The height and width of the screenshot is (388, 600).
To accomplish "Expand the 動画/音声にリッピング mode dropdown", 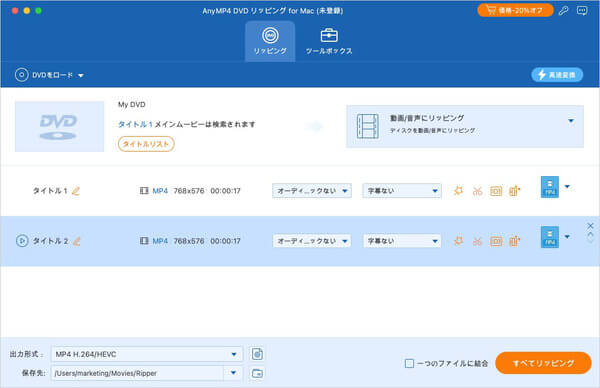I will [x=571, y=121].
